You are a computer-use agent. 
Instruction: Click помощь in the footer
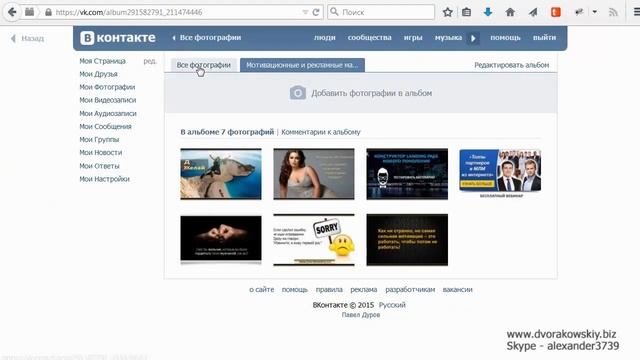click(294, 289)
